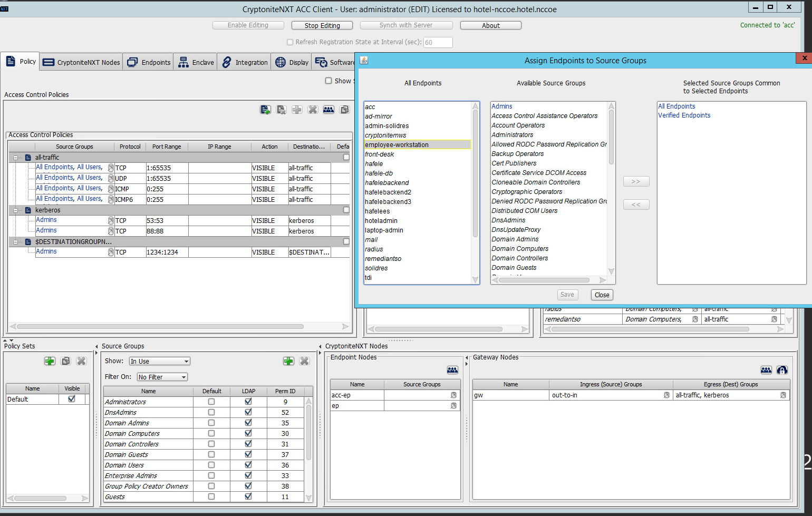This screenshot has height=516, width=812.
Task: Collapse the all-traffic policy tree node
Action: tap(16, 158)
